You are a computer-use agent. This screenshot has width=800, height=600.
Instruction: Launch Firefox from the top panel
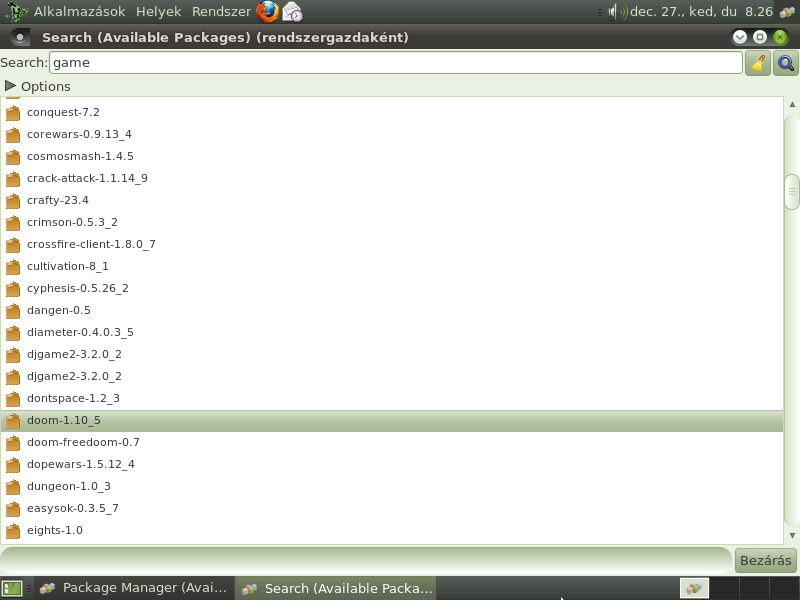(267, 11)
